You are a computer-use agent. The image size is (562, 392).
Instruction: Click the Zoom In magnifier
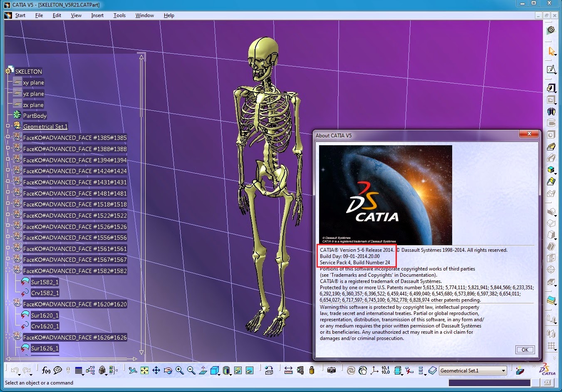[x=179, y=370]
